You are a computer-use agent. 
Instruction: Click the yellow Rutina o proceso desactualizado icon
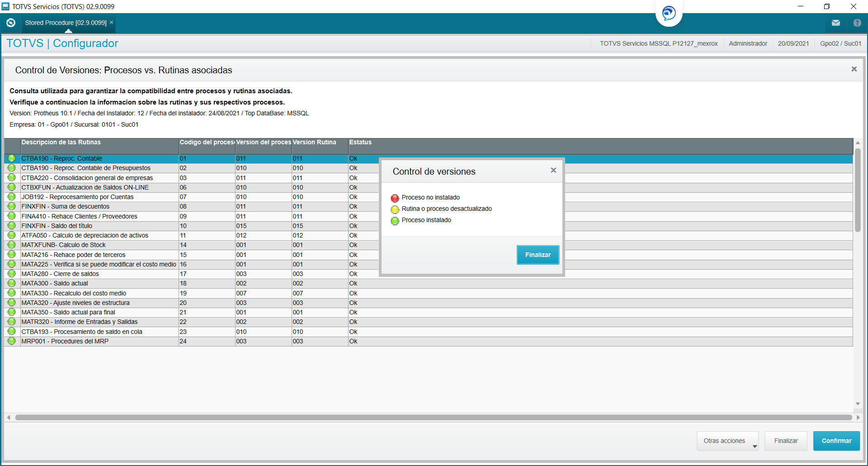[395, 209]
